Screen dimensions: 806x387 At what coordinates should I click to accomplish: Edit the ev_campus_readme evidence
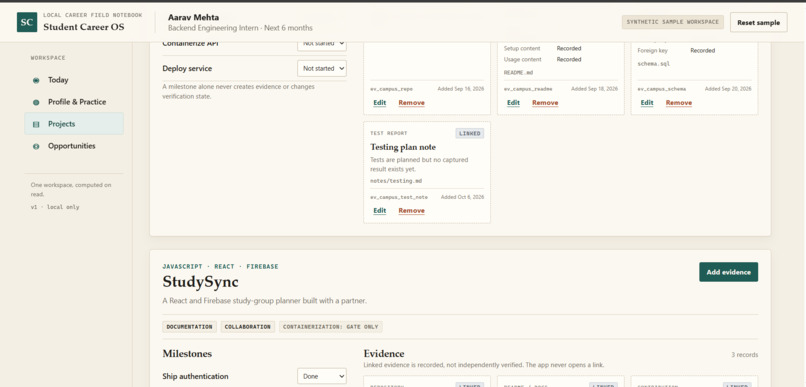(x=513, y=103)
